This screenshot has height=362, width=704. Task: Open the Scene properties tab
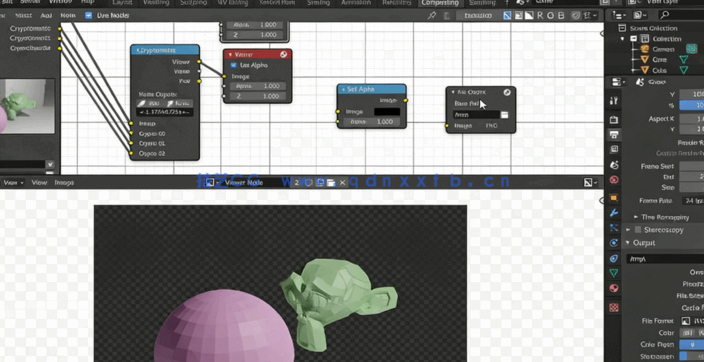(614, 165)
